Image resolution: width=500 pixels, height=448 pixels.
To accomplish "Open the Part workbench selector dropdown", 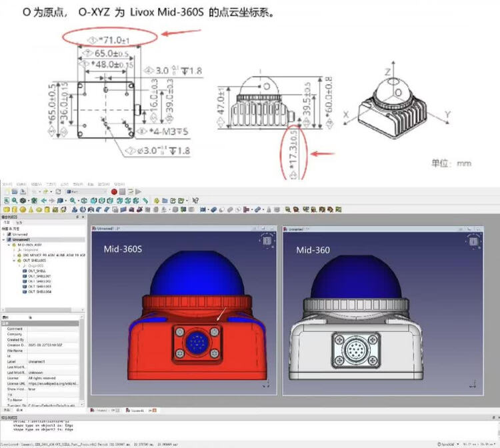I will pos(86,191).
